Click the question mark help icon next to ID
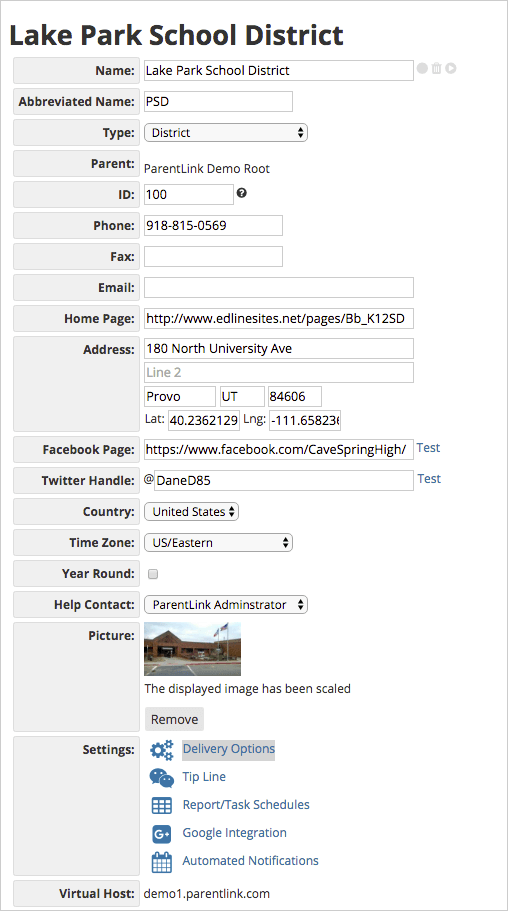This screenshot has width=508, height=911. (x=242, y=193)
